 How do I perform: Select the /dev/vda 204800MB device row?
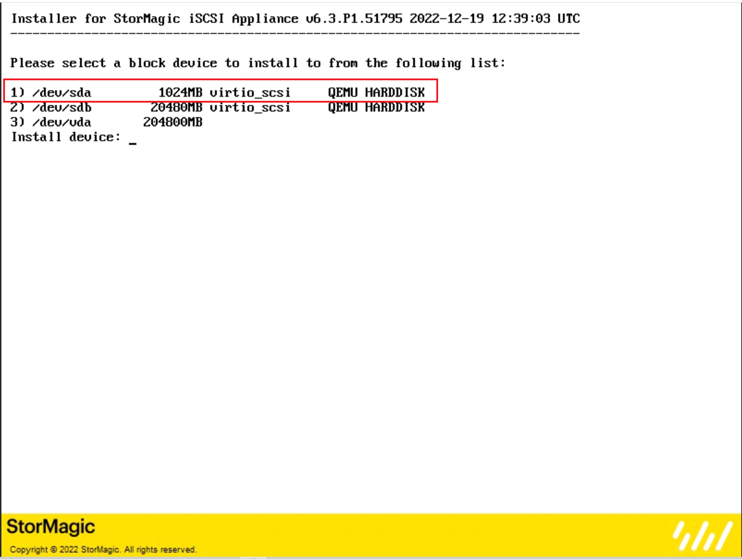coord(106,122)
